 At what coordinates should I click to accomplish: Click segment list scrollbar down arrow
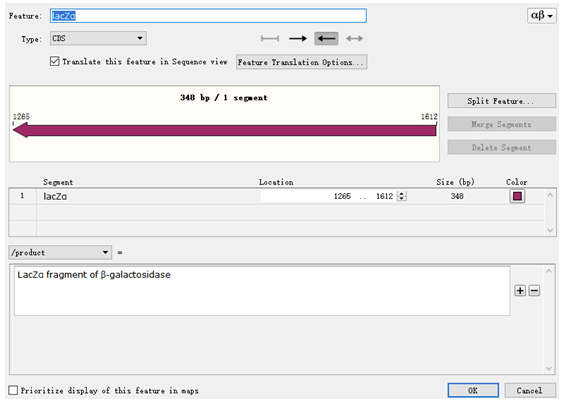pyautogui.click(x=550, y=230)
